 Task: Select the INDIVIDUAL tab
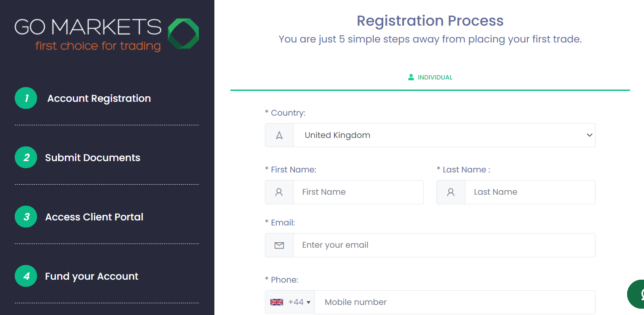[430, 77]
